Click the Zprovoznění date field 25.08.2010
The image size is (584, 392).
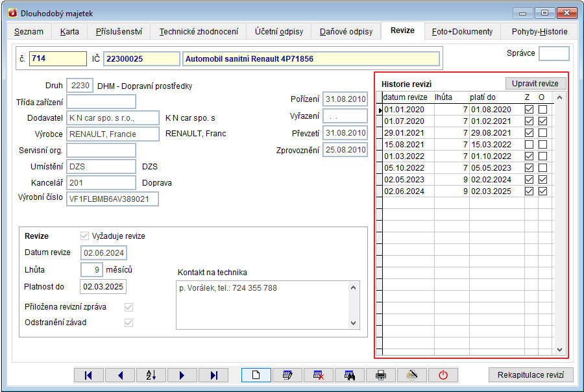point(345,150)
